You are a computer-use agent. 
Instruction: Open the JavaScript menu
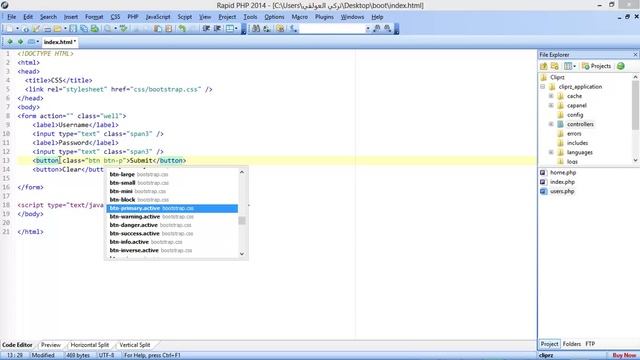(x=158, y=17)
